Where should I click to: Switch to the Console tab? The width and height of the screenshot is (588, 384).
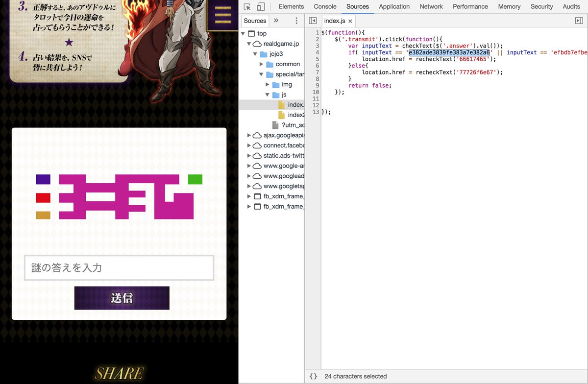[x=325, y=6]
